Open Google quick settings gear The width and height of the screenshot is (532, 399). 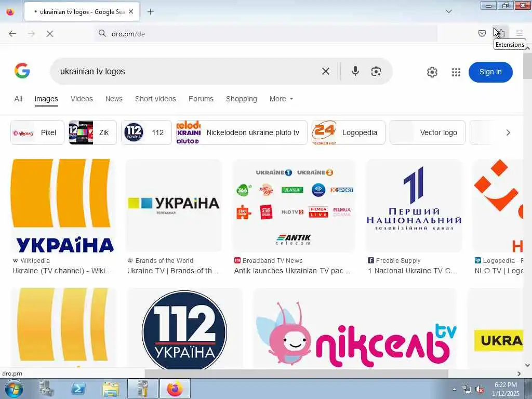click(x=432, y=72)
